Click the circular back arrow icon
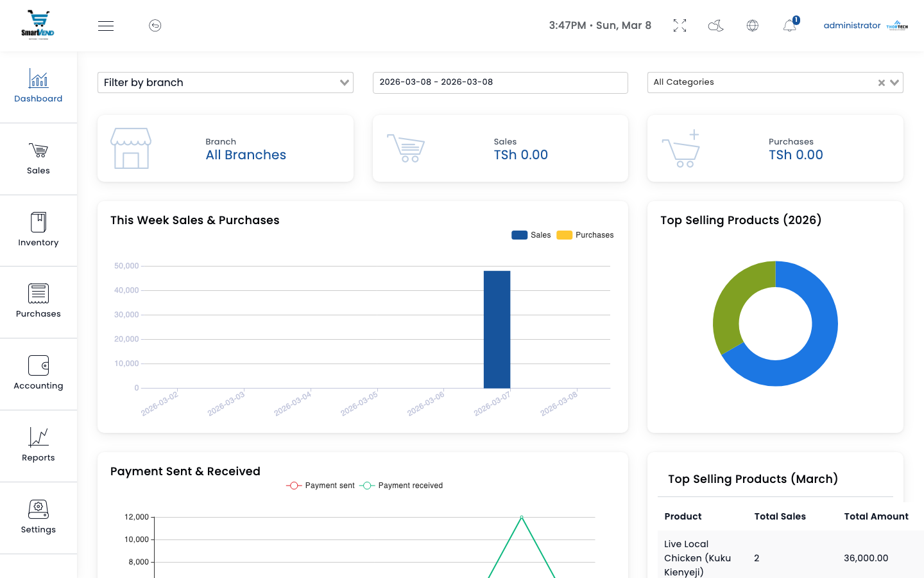This screenshot has width=924, height=578. pos(155,26)
